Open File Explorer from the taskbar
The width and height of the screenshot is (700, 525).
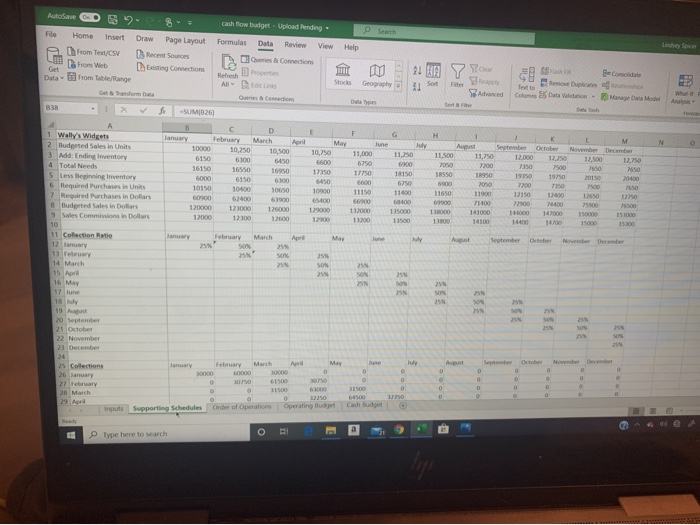[x=330, y=430]
